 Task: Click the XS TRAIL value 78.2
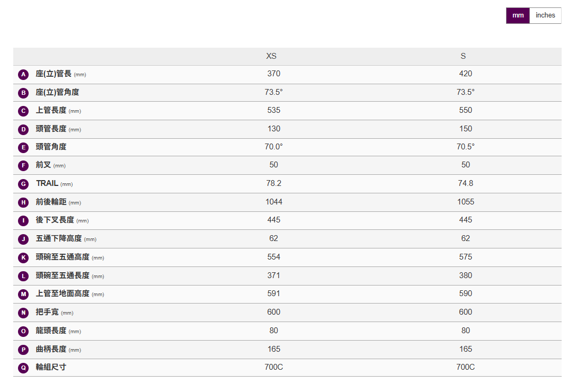pyautogui.click(x=273, y=183)
